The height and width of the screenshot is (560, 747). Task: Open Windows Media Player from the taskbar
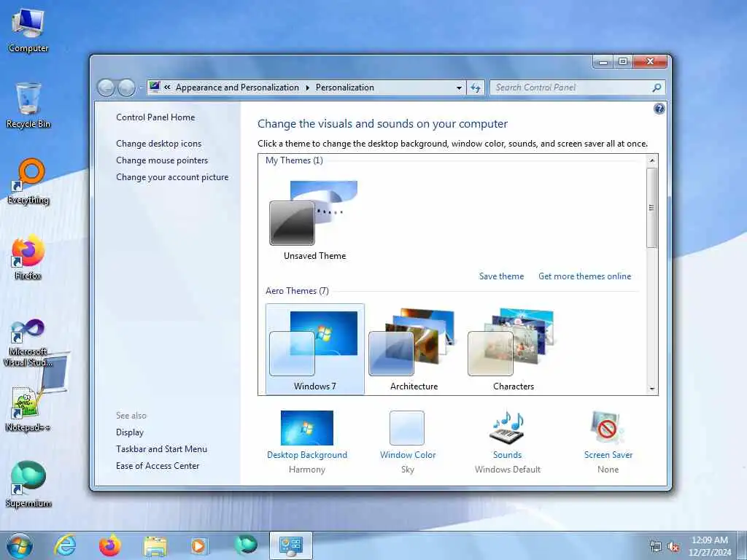click(198, 546)
